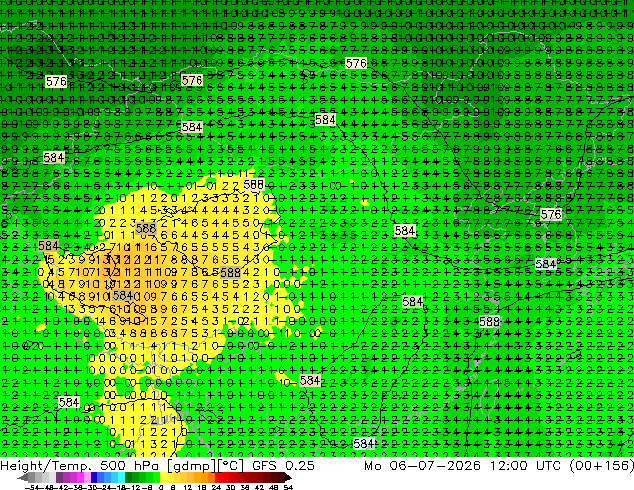Click the '[°C]' unit label
The height and width of the screenshot is (490, 634).
pyautogui.click(x=230, y=466)
